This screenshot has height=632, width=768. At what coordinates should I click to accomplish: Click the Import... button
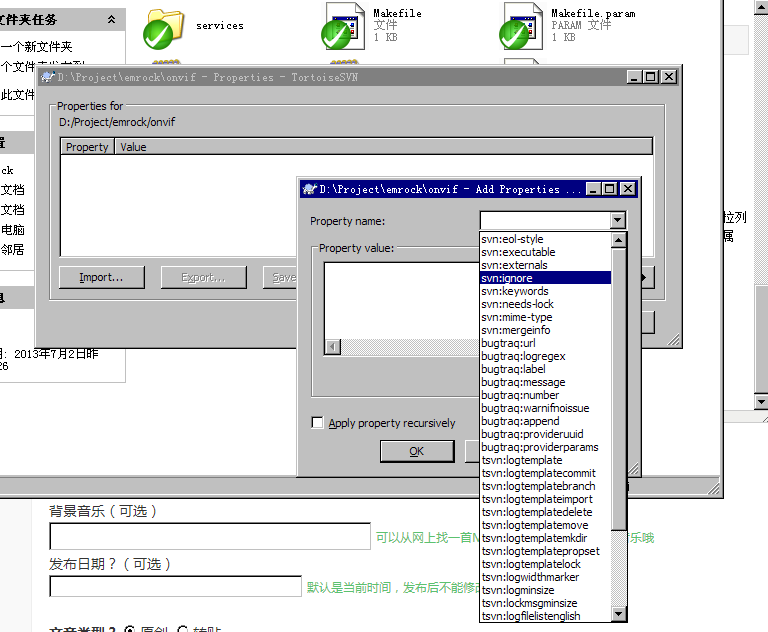[101, 277]
